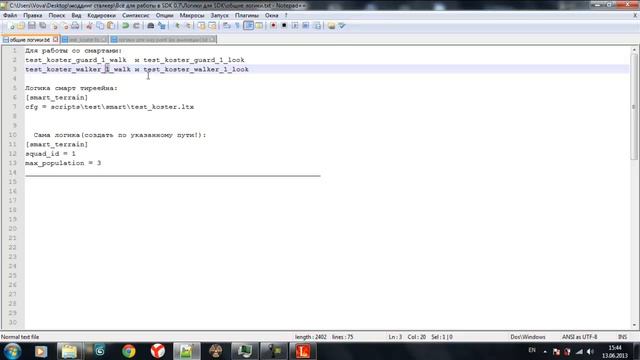The width and height of the screenshot is (640, 360).
Task: Click the text 'Логика смарт тиррейна:'
Action: (71, 88)
